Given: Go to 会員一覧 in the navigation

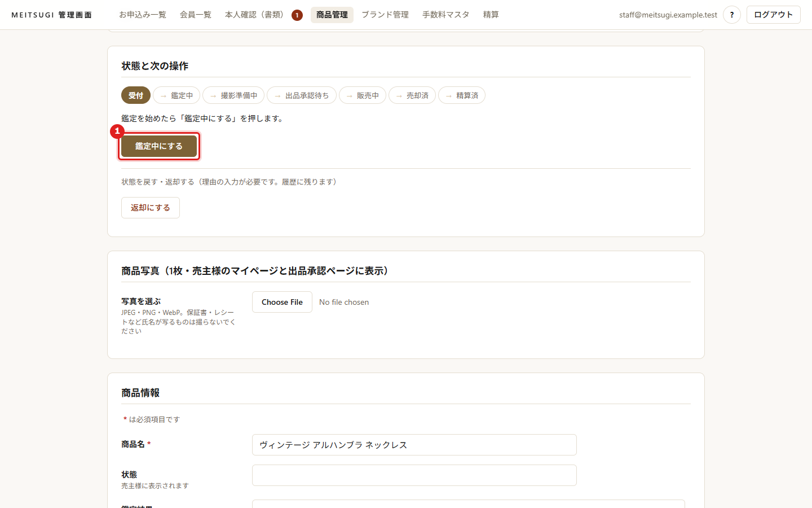Looking at the screenshot, I should (196, 15).
